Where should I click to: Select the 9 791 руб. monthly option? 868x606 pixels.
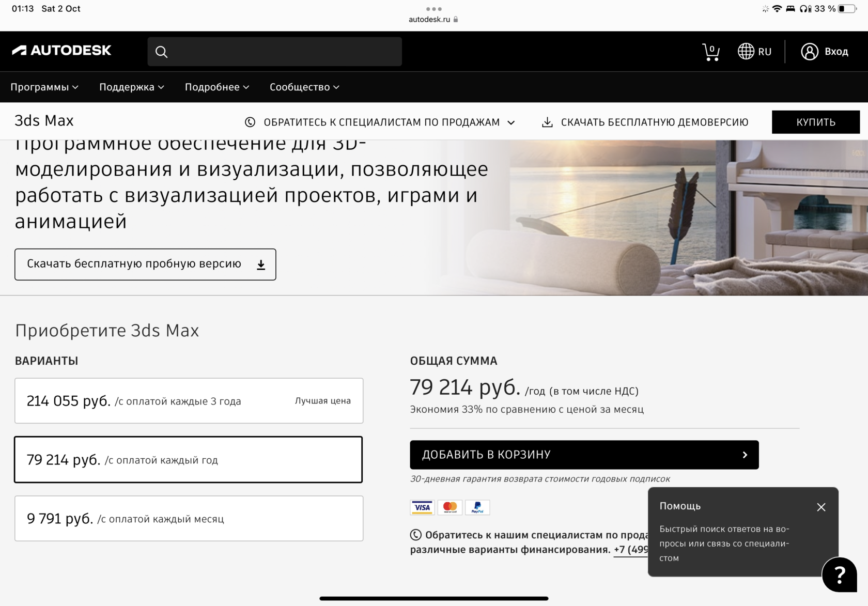(x=189, y=519)
